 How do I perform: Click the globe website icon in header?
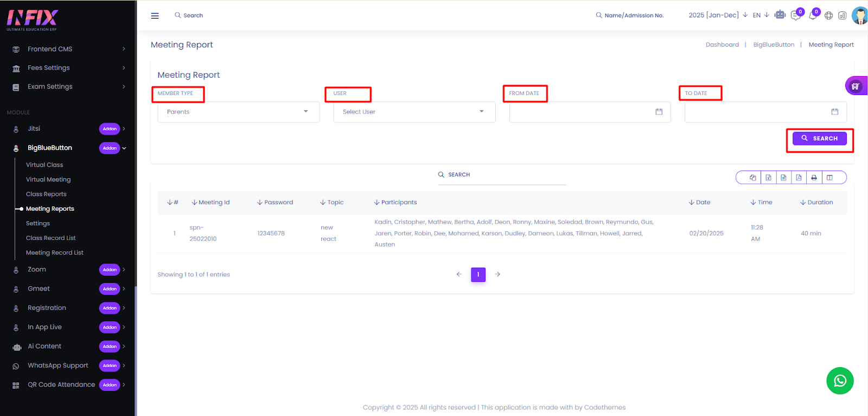click(828, 16)
